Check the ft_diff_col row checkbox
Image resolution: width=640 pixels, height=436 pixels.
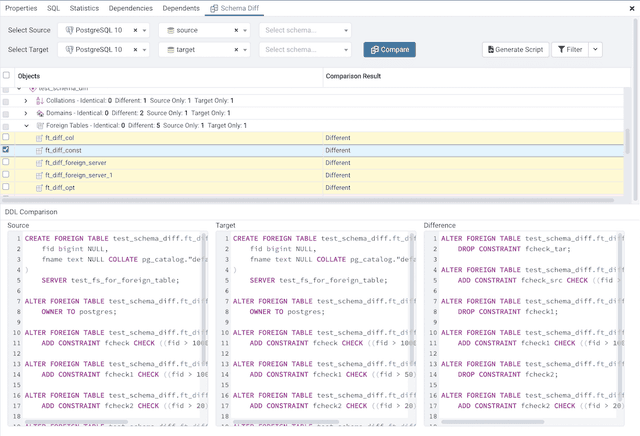click(x=6, y=137)
